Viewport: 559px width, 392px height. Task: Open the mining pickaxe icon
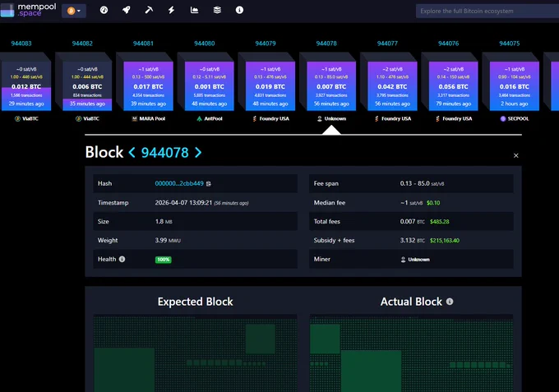149,10
